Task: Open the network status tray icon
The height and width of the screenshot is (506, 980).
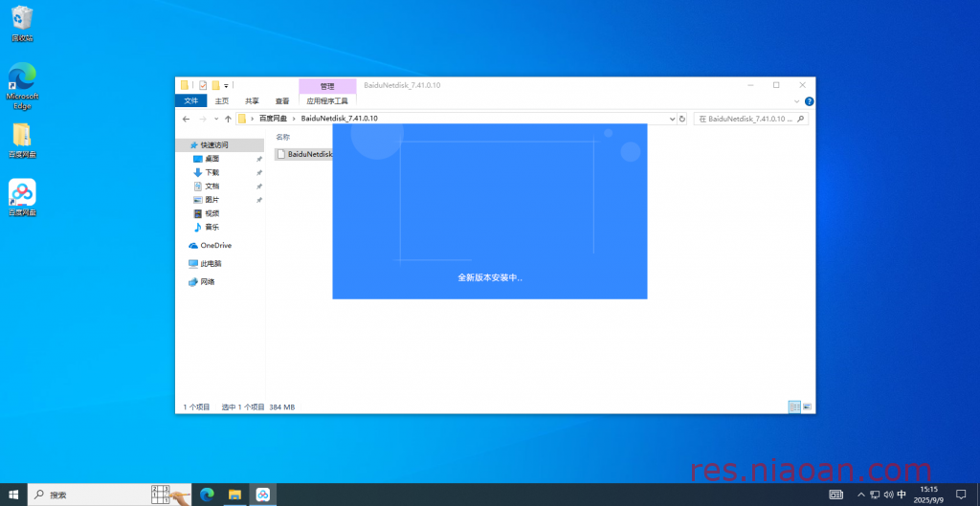Action: (875, 495)
